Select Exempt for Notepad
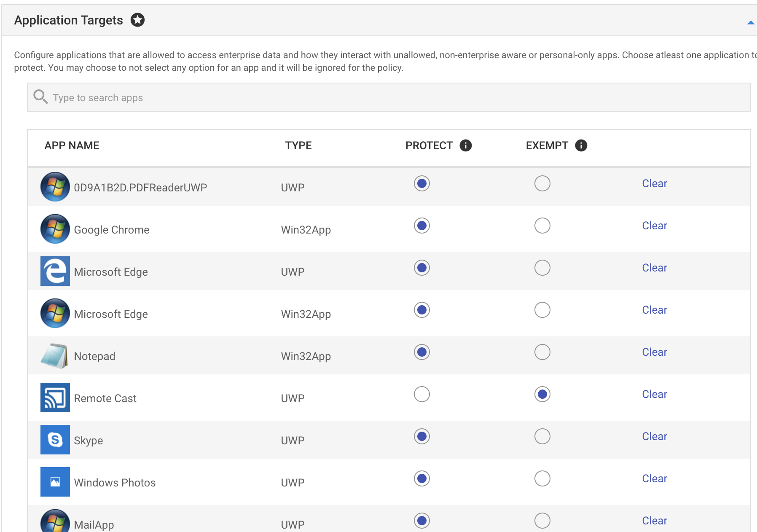 [542, 352]
